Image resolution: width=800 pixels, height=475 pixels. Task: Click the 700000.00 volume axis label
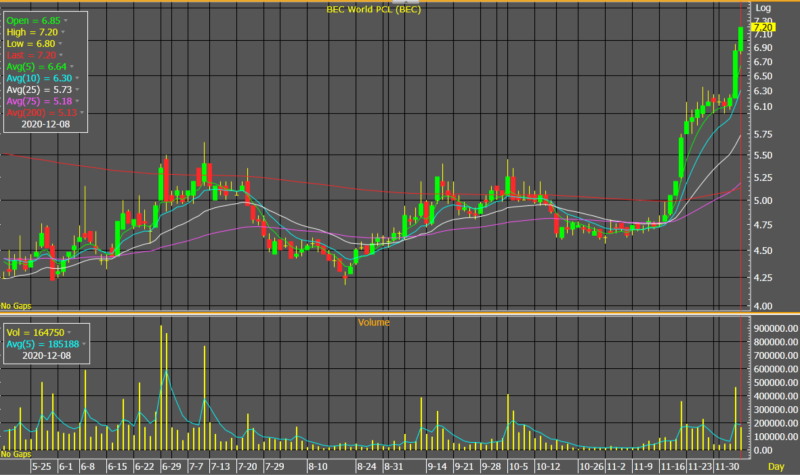776,356
